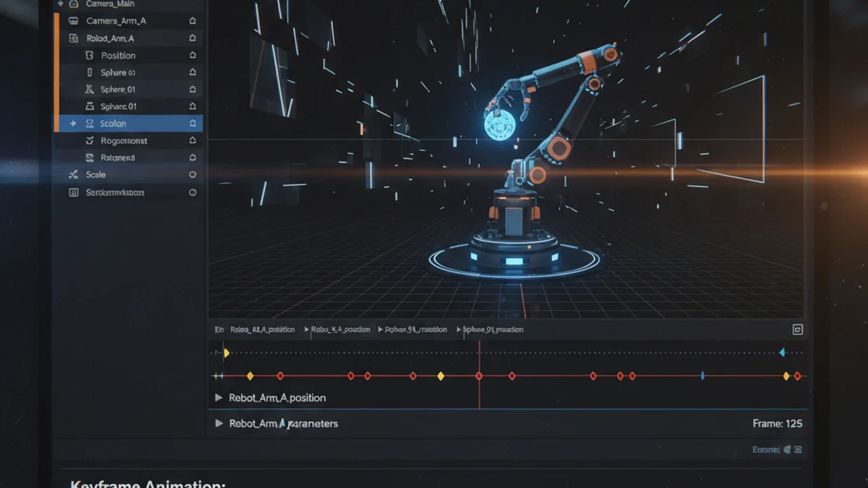Viewport: 868px width, 488px height.
Task: Toggle the circle indicator on Scale row
Action: pos(193,175)
